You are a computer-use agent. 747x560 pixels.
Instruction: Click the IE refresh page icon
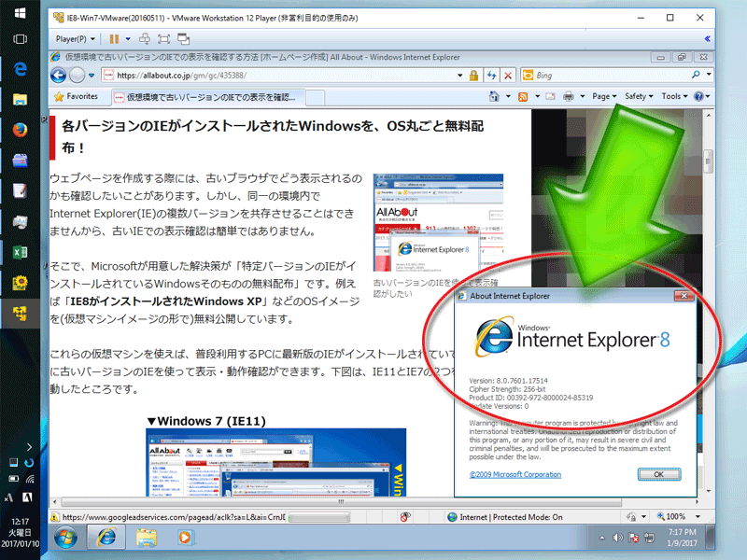click(x=491, y=76)
